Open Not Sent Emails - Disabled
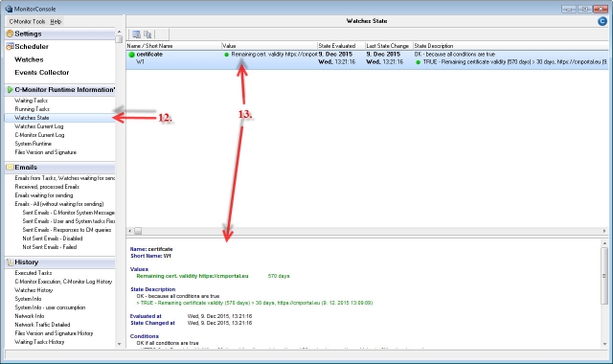Image resolution: width=613 pixels, height=364 pixels. (53, 239)
